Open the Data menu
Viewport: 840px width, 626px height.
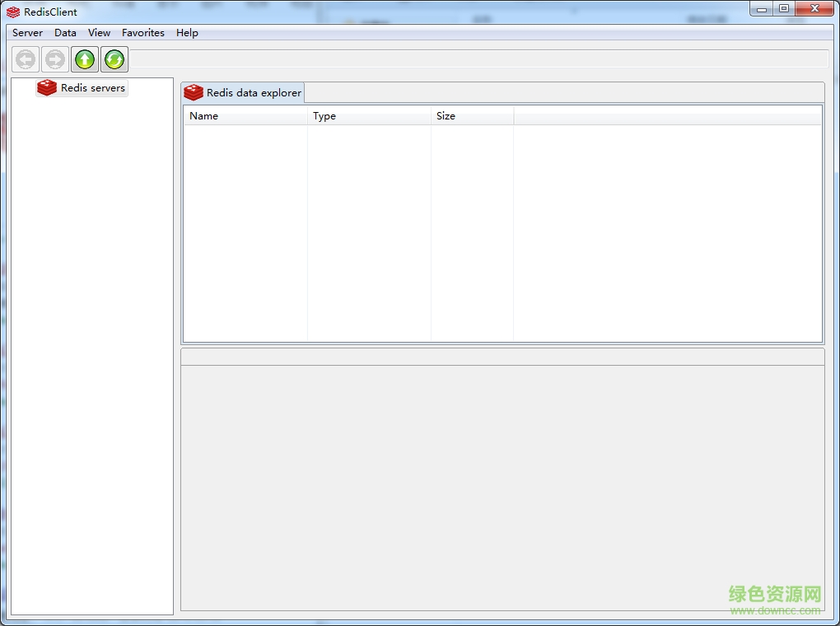65,33
